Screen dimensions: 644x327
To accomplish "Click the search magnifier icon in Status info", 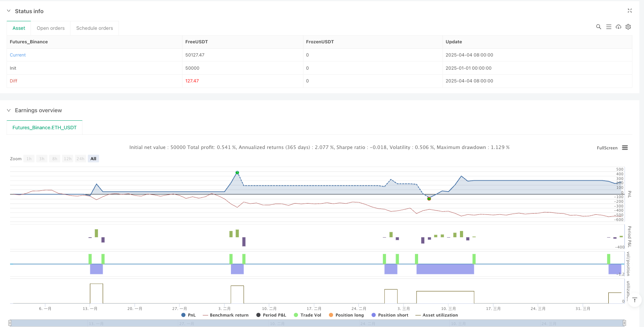I will tap(598, 27).
